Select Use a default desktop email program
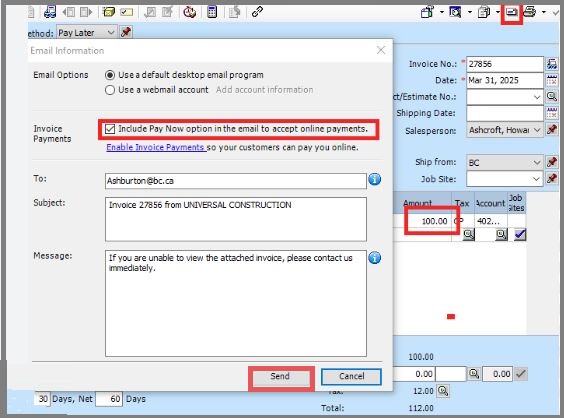The width and height of the screenshot is (564, 418). click(110, 75)
